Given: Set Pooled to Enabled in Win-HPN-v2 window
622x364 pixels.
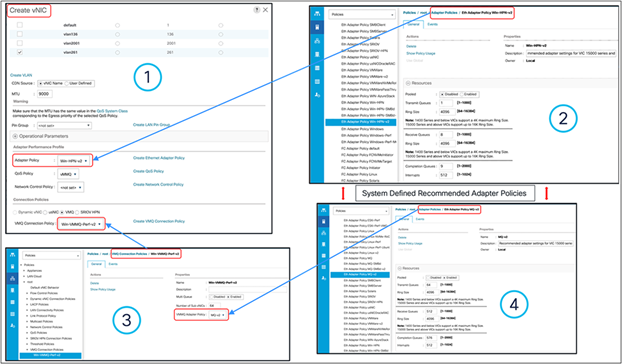Looking at the screenshot, I should (x=462, y=94).
